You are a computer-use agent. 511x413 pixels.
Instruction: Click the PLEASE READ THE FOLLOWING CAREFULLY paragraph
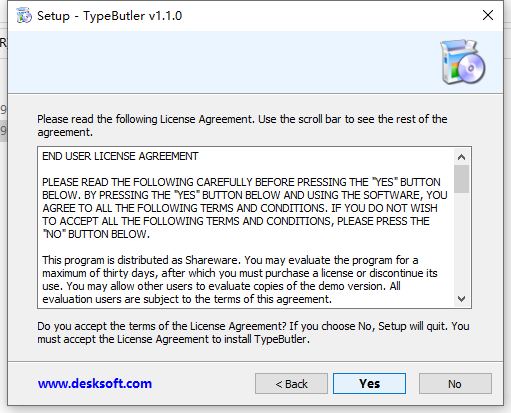click(x=245, y=208)
